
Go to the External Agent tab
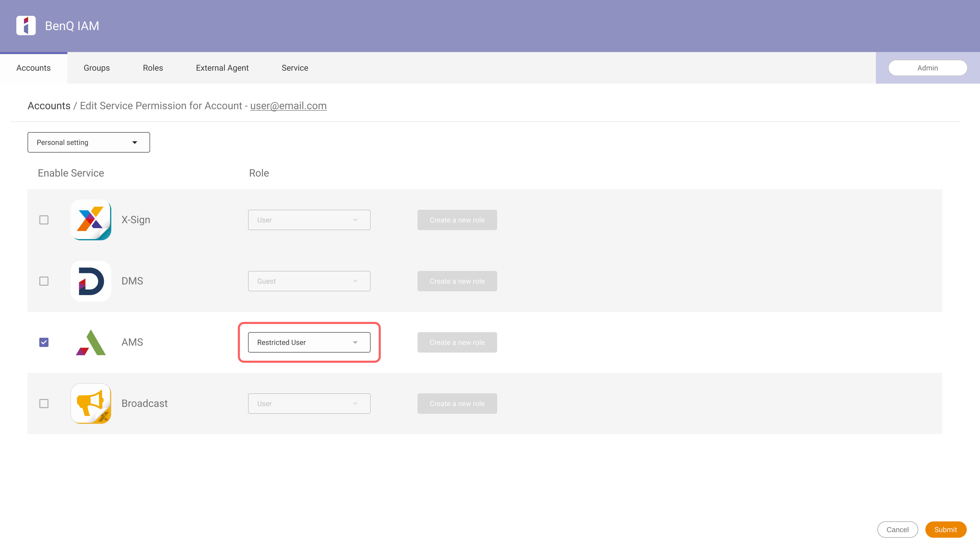pos(222,68)
